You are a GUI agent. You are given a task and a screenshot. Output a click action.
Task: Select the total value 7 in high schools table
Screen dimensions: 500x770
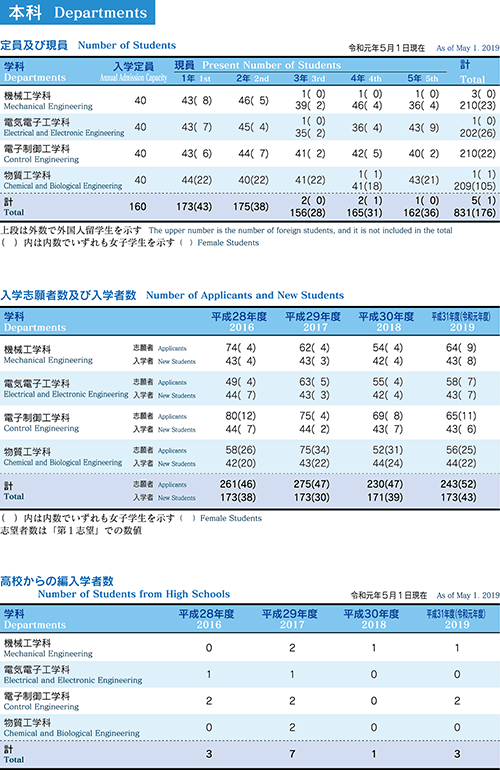tap(292, 754)
